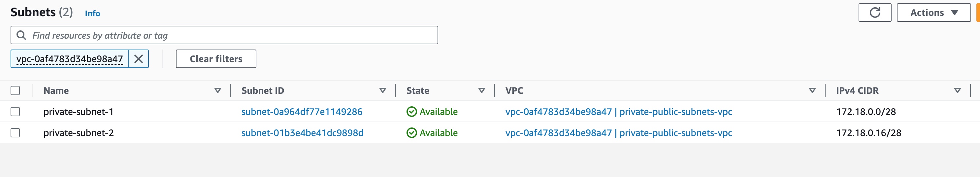Open VPC link in private-subnet-1 row
Screen dimensions: 980x177
[619, 112]
